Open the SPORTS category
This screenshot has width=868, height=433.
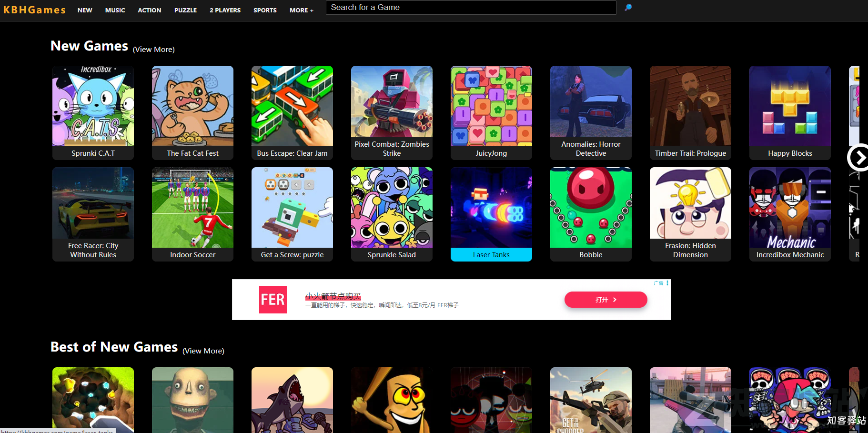coord(265,10)
